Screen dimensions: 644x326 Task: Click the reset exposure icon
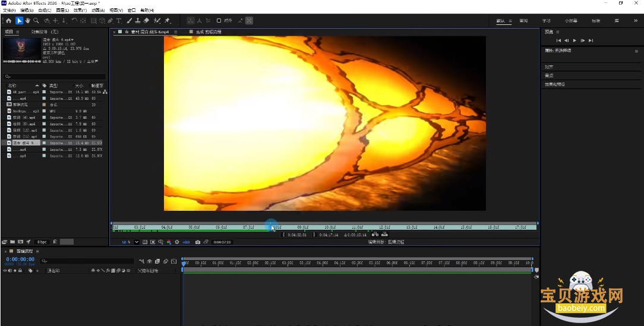(x=177, y=242)
